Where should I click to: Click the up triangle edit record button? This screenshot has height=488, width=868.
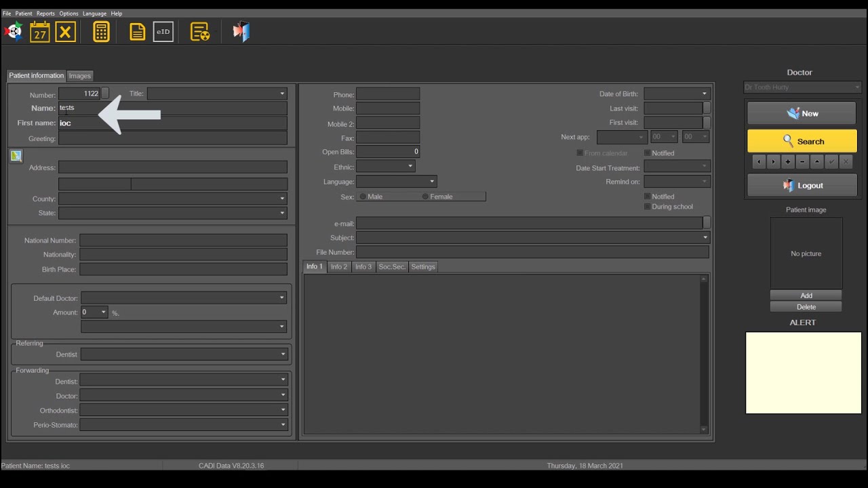click(x=817, y=162)
